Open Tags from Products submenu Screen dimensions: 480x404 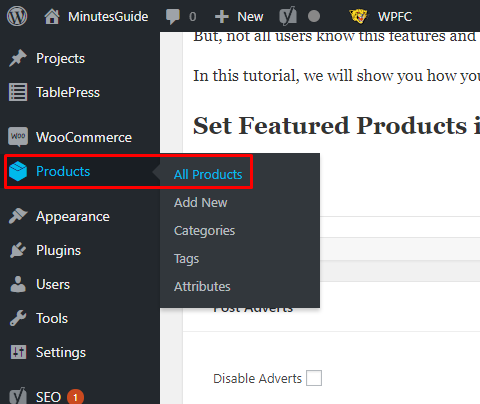[186, 259]
